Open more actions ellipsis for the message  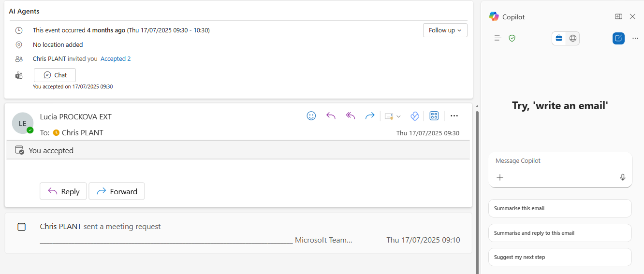click(454, 116)
